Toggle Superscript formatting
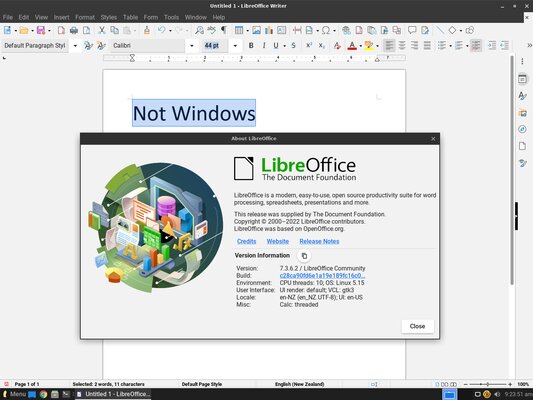 coord(309,46)
